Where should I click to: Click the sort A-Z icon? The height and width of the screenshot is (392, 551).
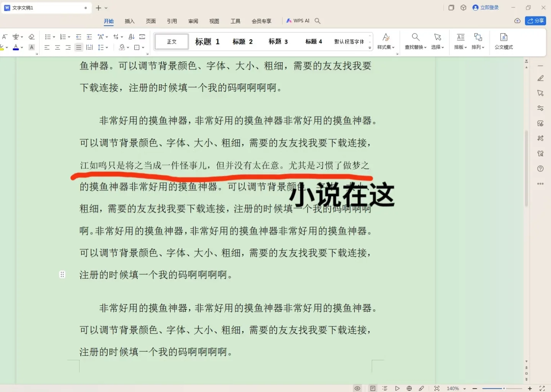coord(131,37)
